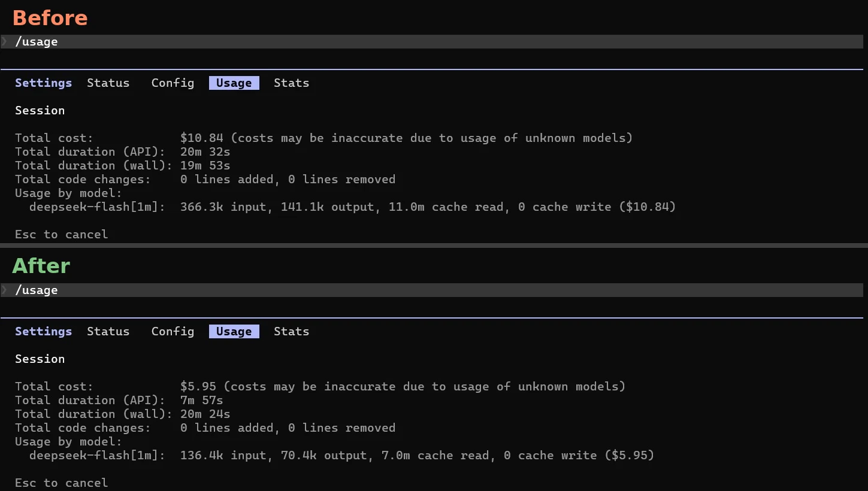
Task: Select the wall duration value 19m 53s
Action: click(205, 166)
